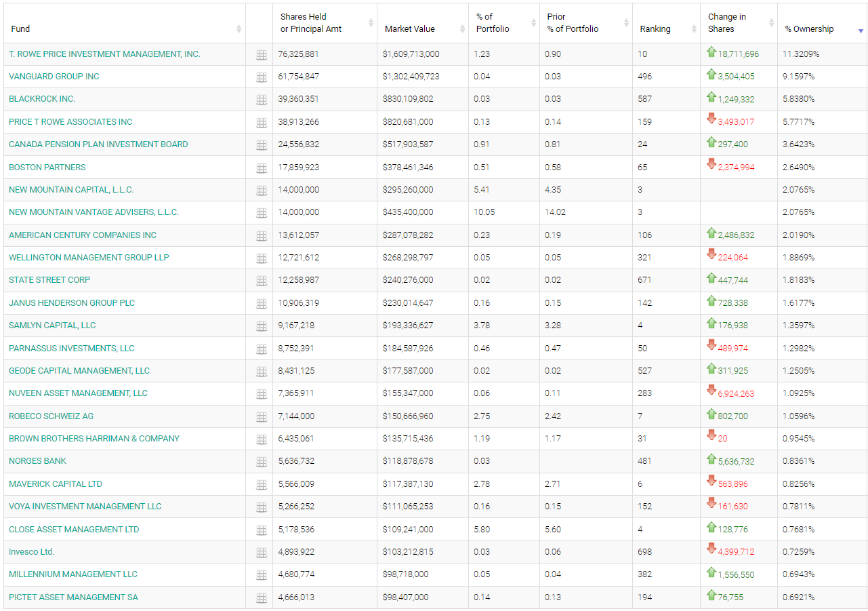The height and width of the screenshot is (611, 868).
Task: Open grid icon for Close Asset Management
Action: coord(261,530)
